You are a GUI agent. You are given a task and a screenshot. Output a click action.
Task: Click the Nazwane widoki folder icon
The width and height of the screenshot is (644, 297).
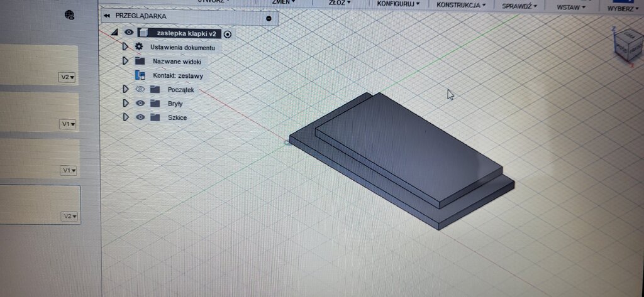140,61
